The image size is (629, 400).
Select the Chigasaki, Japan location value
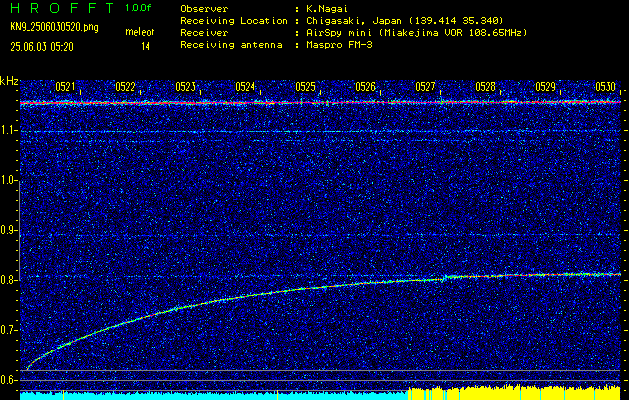(404, 21)
